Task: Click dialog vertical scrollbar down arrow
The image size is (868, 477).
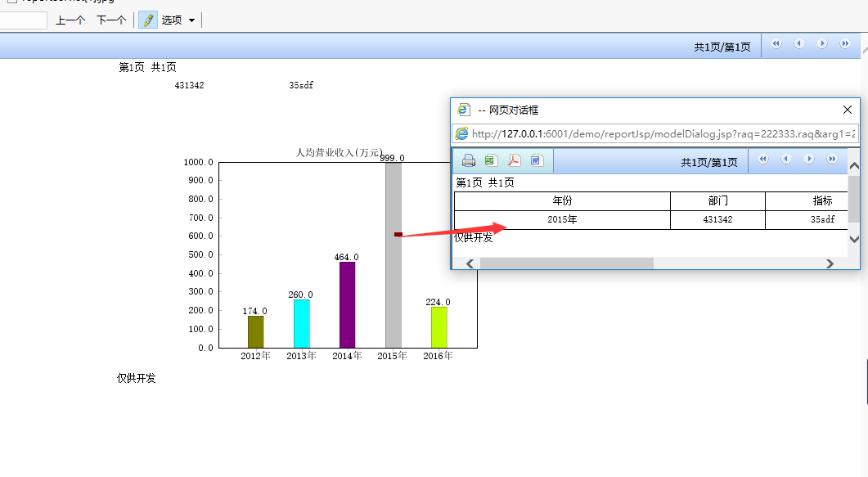Action: coord(854,239)
